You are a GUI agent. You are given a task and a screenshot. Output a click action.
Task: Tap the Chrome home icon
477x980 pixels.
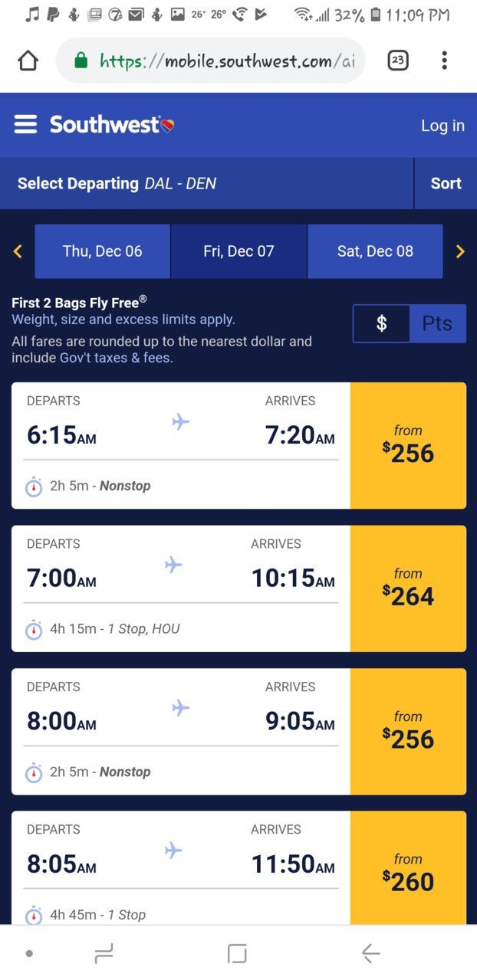pos(28,61)
